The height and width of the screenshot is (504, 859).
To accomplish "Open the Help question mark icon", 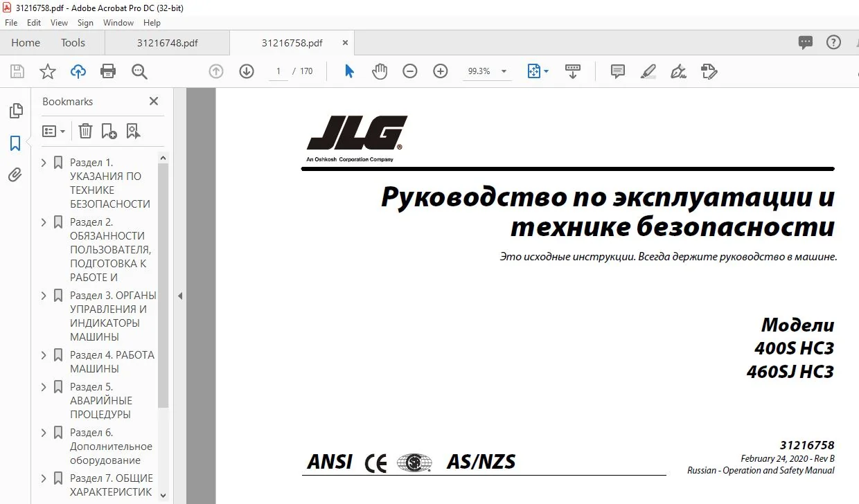I will (x=833, y=42).
